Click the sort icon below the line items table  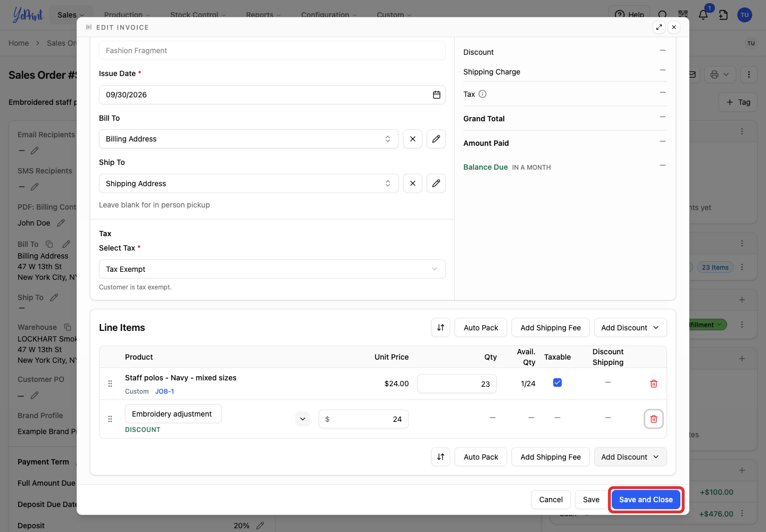click(440, 457)
